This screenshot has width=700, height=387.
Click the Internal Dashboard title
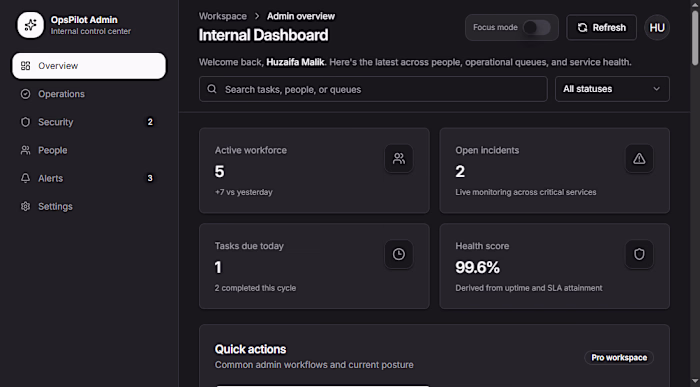263,35
